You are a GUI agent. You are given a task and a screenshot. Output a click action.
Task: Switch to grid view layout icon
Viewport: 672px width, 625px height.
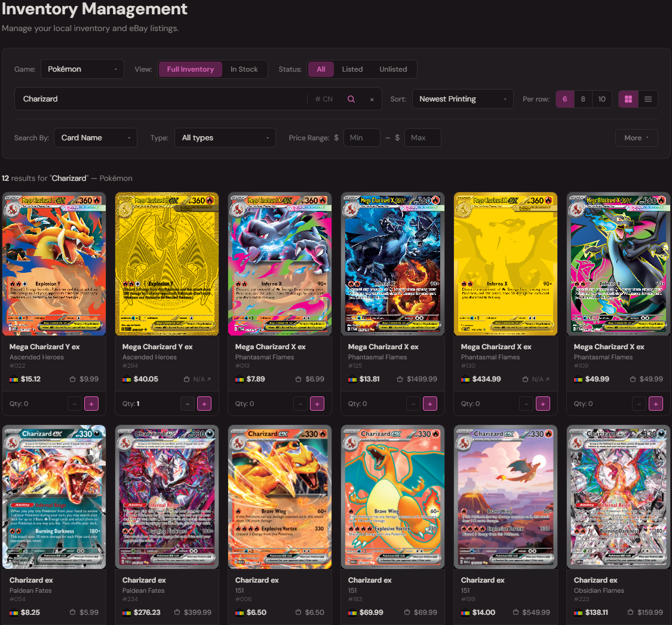(628, 99)
